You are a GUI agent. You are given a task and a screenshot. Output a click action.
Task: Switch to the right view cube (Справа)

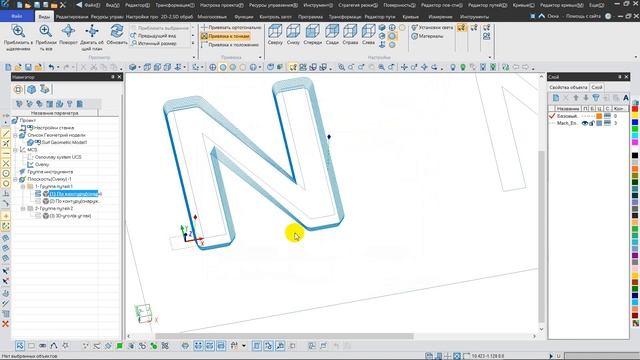click(350, 31)
